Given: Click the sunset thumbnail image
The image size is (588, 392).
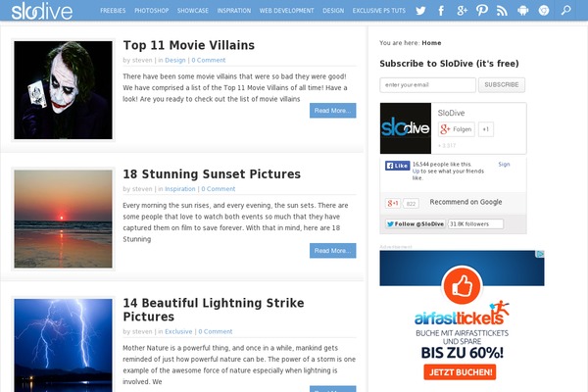Looking at the screenshot, I should (x=63, y=219).
